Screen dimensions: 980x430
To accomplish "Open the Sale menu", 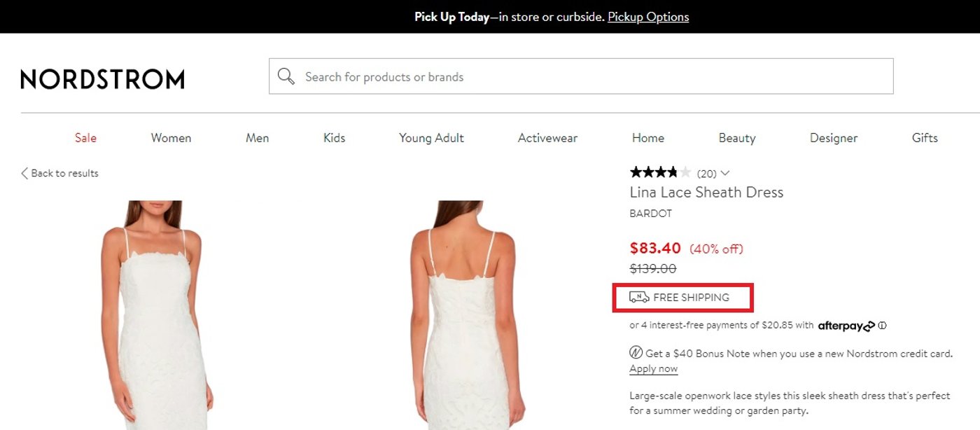I will coord(85,138).
